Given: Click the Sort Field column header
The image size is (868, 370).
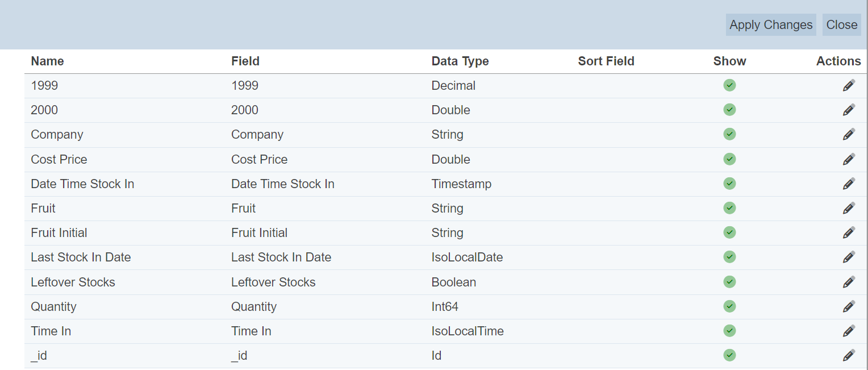Looking at the screenshot, I should click(x=606, y=61).
